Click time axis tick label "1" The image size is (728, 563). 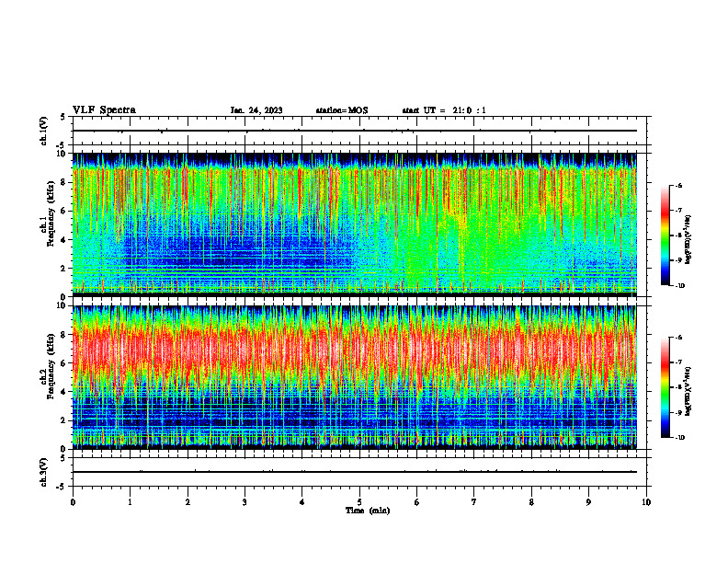[130, 502]
